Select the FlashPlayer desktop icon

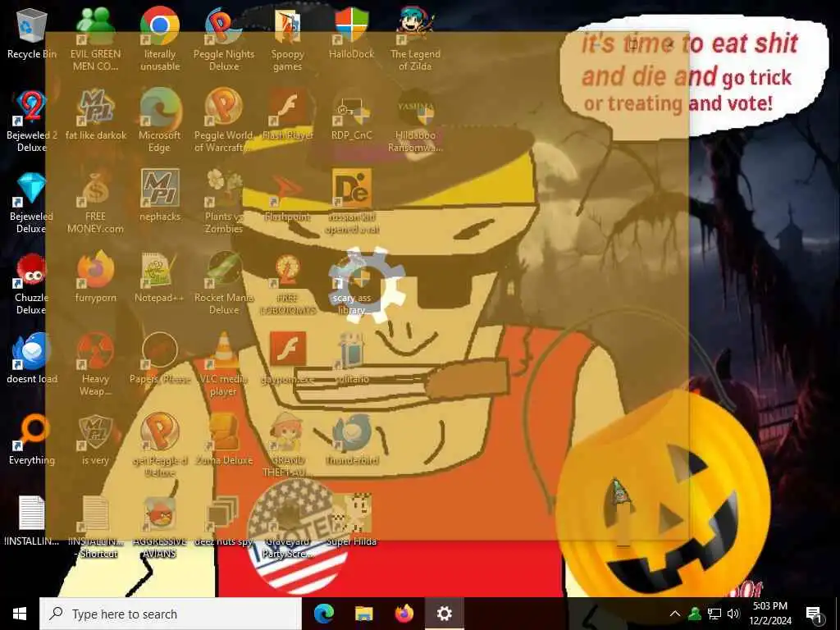click(287, 115)
